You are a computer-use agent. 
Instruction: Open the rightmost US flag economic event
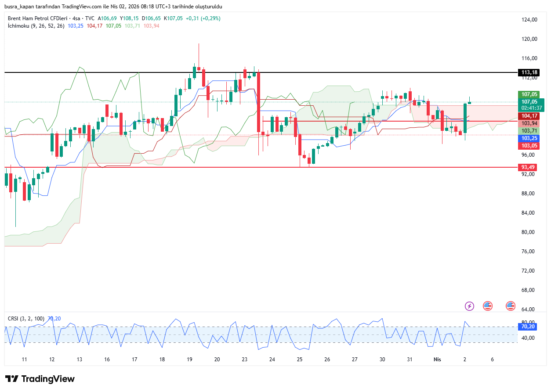510,306
